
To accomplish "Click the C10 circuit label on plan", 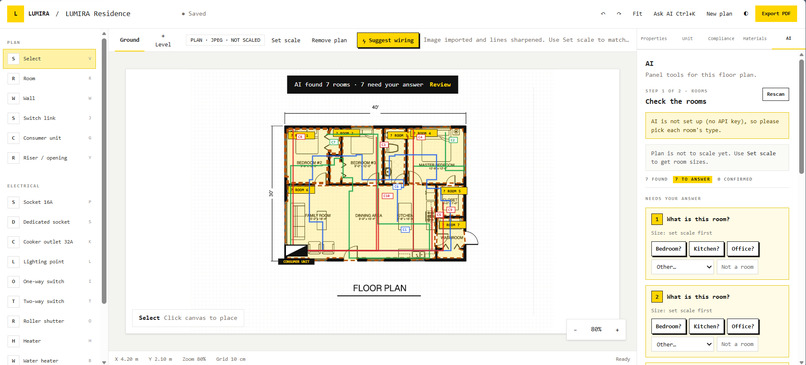I will click(387, 196).
